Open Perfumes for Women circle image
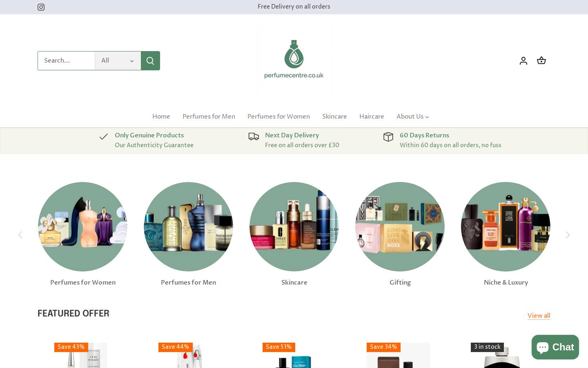 point(83,227)
